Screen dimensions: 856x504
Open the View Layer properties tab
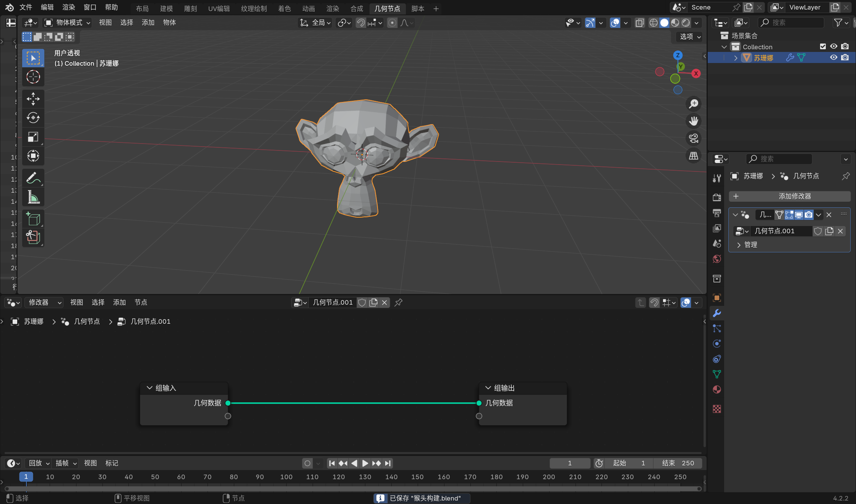717,228
